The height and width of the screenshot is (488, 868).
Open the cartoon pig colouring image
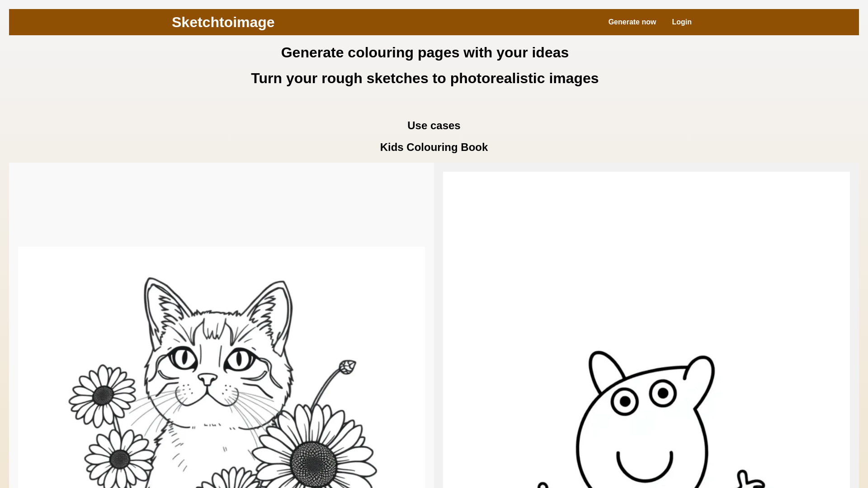click(x=646, y=330)
